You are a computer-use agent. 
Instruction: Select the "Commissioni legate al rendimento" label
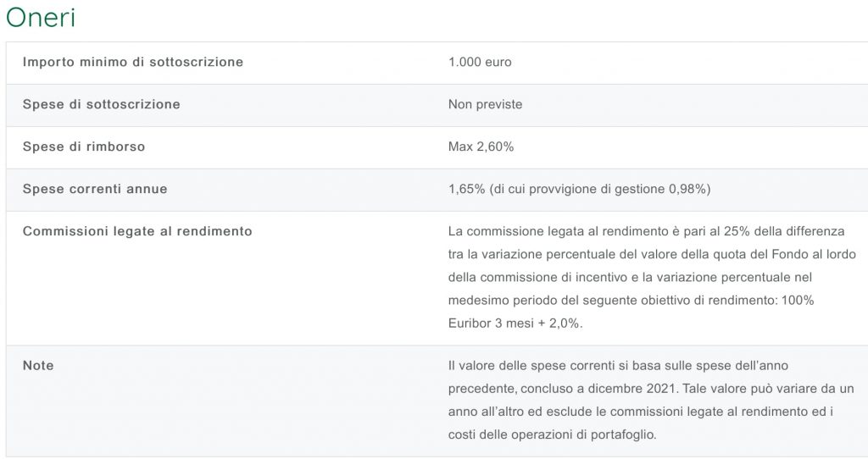pyautogui.click(x=137, y=231)
